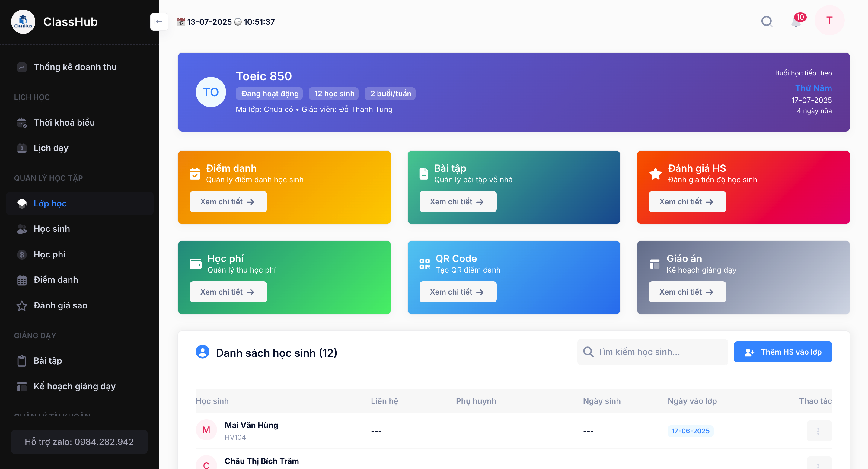Open Thống kê doanh thu menu
Viewport: 868px width, 469px height.
(75, 67)
